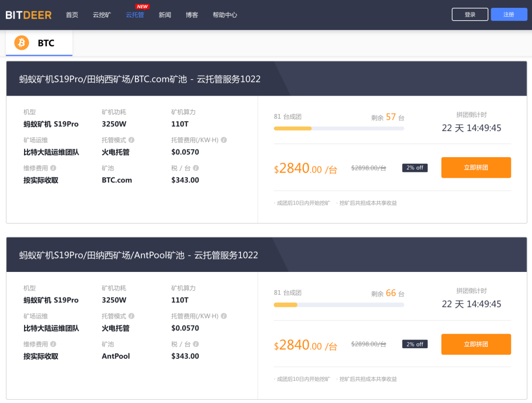
Task: Click 81 台成团 label in AntPool card
Action: pos(288,293)
